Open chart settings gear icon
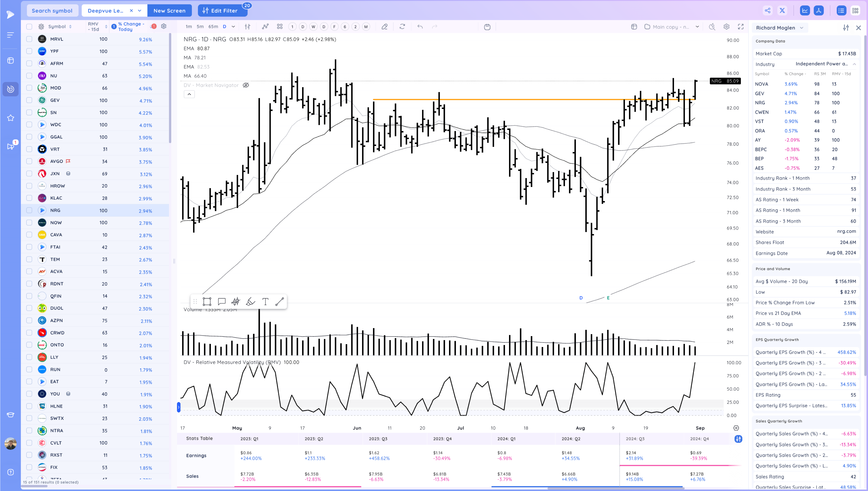This screenshot has height=491, width=868. point(726,27)
